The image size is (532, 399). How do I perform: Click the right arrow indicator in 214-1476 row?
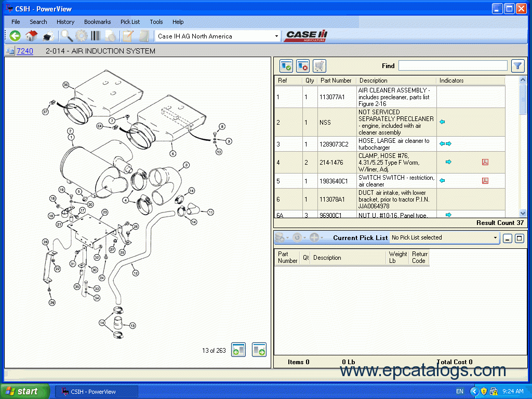pyautogui.click(x=448, y=162)
